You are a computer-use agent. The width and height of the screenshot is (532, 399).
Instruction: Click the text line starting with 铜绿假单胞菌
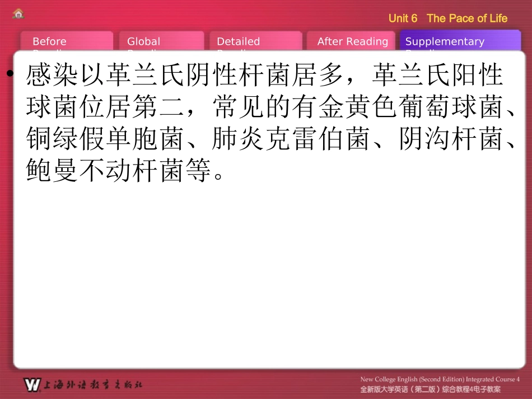(x=270, y=138)
